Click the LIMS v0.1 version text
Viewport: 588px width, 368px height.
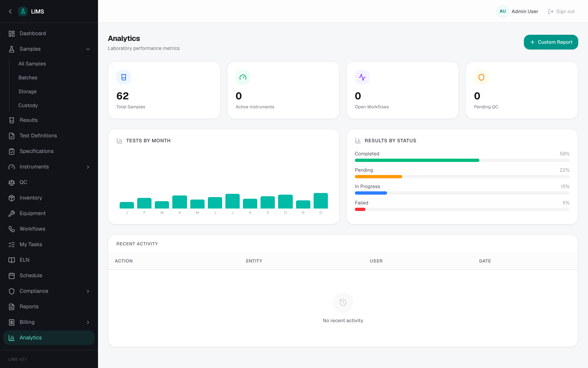point(17,359)
